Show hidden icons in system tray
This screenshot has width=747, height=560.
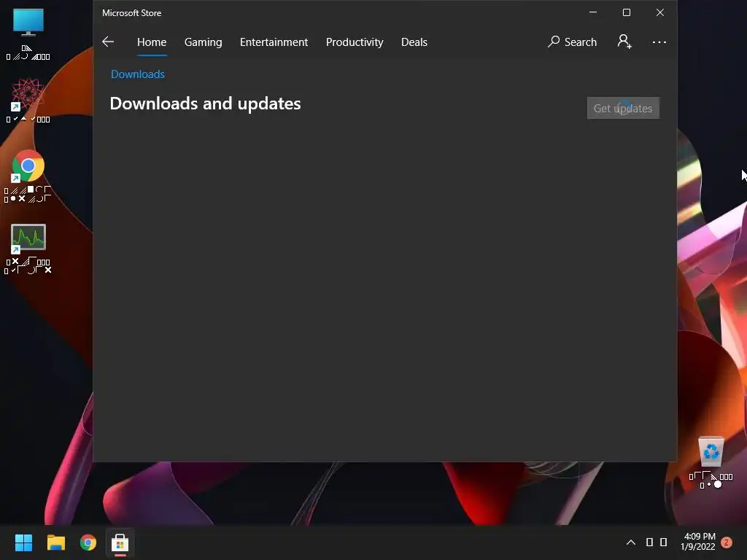point(631,542)
